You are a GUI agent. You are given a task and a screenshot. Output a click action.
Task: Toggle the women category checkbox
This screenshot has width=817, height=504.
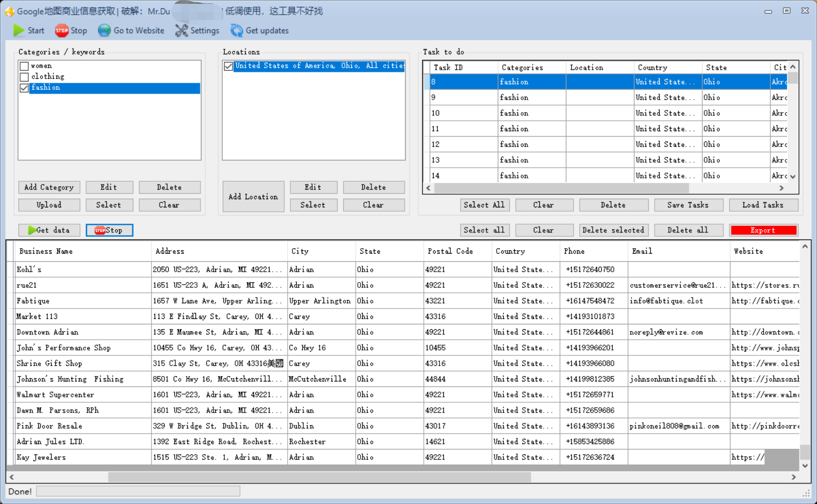[24, 66]
